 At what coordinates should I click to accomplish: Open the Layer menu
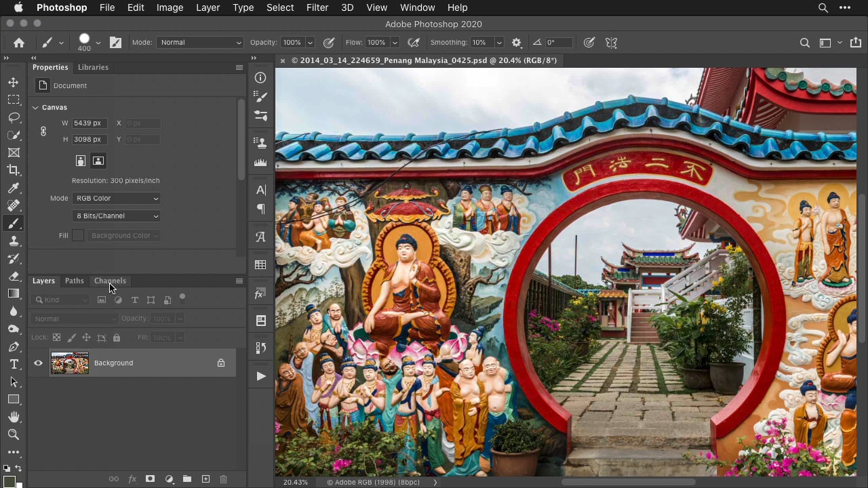(x=208, y=7)
